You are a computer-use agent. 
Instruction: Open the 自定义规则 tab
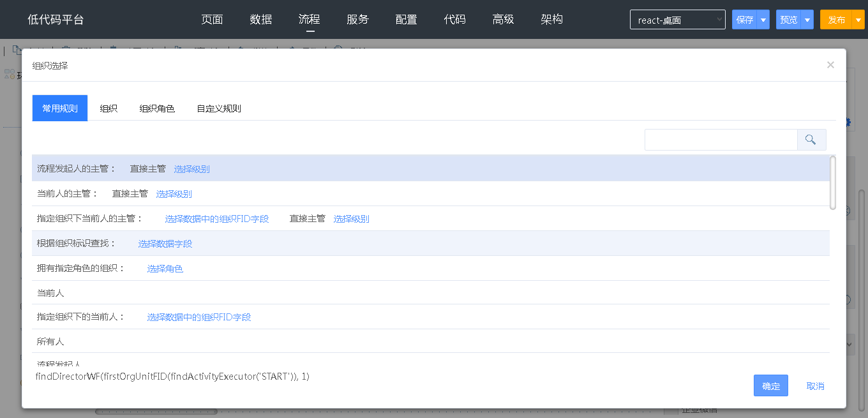tap(219, 108)
